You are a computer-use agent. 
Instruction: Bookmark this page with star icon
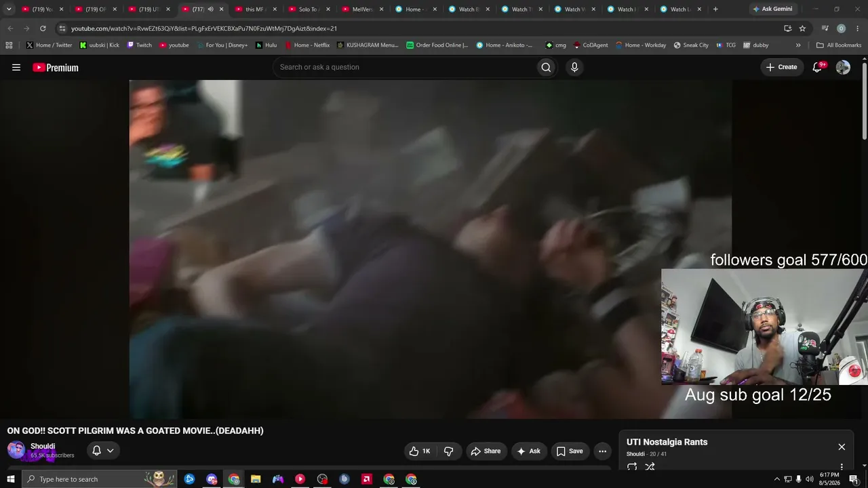click(802, 28)
